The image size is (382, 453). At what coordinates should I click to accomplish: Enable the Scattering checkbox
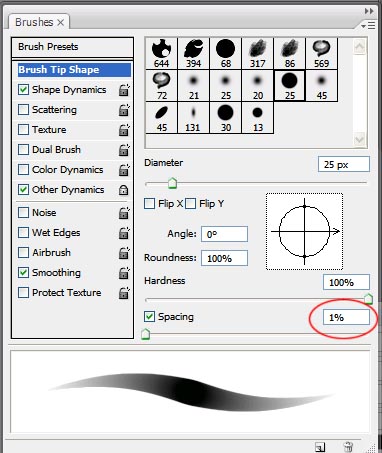(x=23, y=110)
